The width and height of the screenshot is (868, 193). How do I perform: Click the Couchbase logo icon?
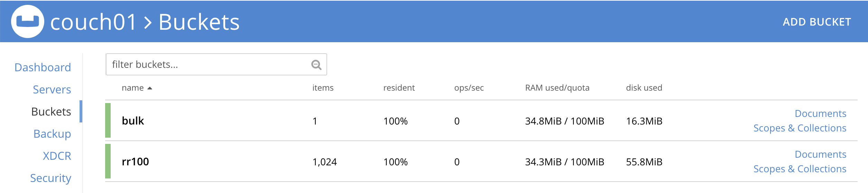coord(28,21)
